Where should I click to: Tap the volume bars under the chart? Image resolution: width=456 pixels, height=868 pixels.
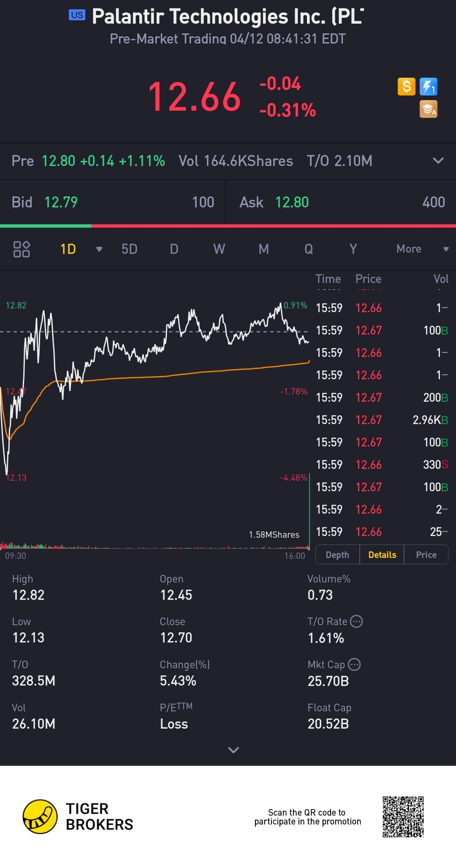(155, 546)
